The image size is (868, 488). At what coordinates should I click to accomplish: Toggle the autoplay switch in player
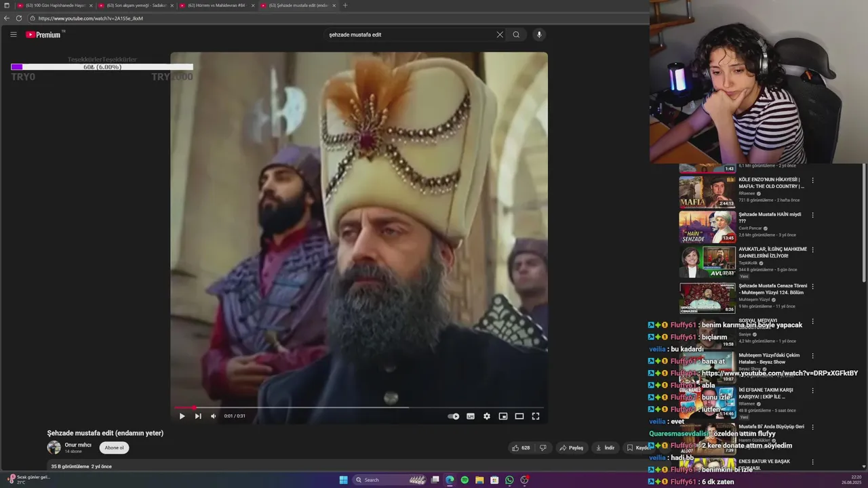click(454, 416)
